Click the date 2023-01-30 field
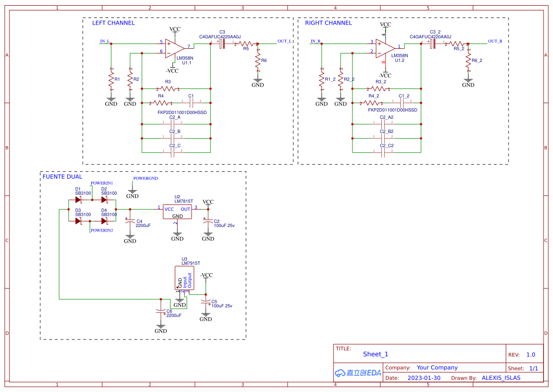The height and width of the screenshot is (392, 553). (x=424, y=378)
